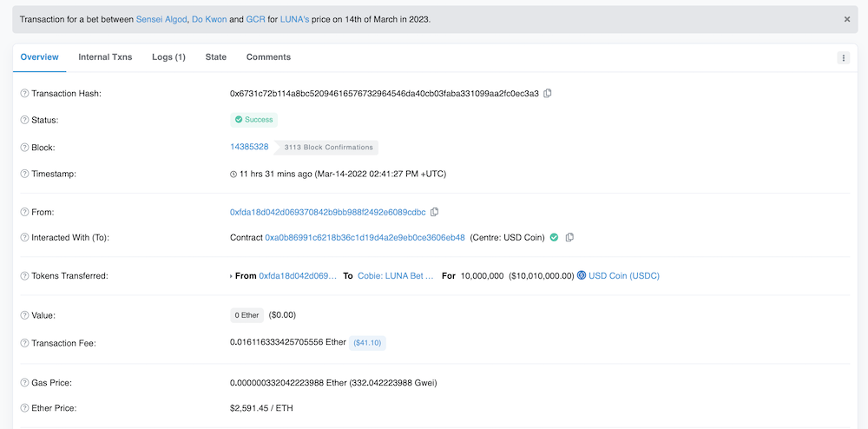Click the Mar-14-2022 02:41:27 PM timestamp text

[380, 174]
